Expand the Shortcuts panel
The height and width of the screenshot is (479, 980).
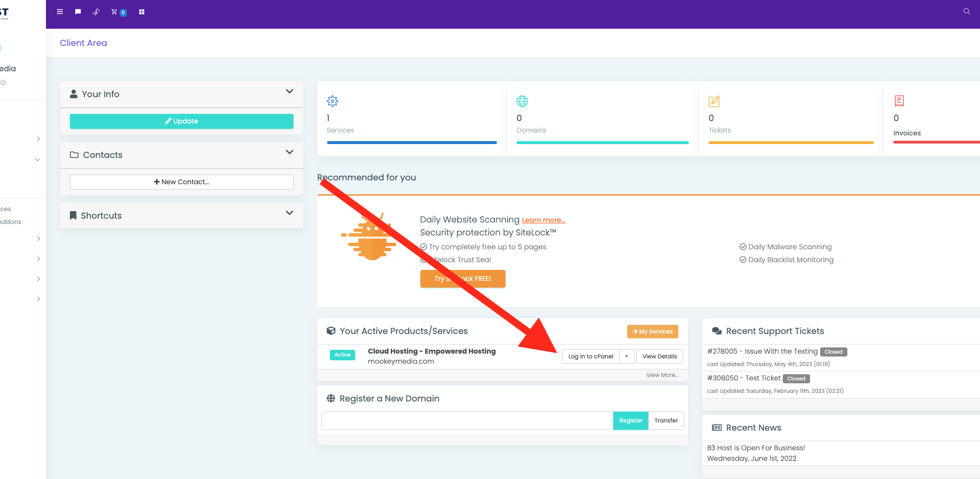pos(289,213)
